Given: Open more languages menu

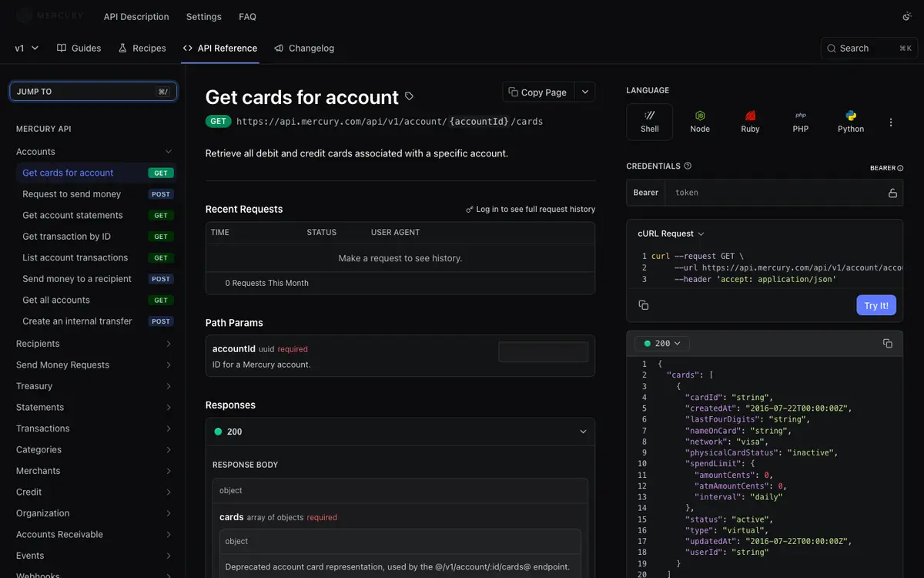Looking at the screenshot, I should click(891, 123).
